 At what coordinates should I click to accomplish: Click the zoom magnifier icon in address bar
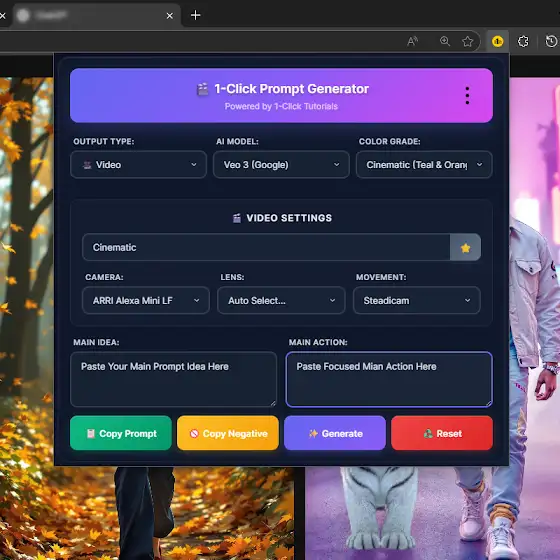[x=445, y=41]
